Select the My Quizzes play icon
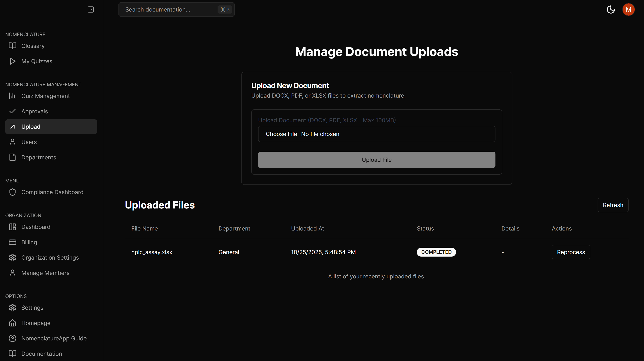644x361 pixels. (13, 61)
